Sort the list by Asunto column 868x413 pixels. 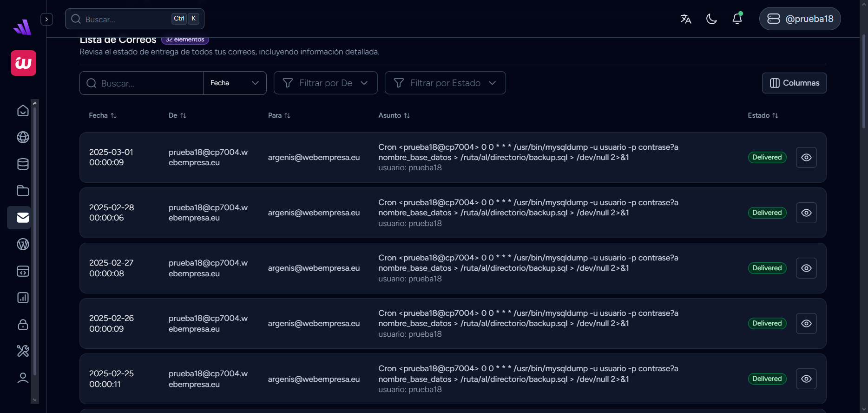coord(394,115)
